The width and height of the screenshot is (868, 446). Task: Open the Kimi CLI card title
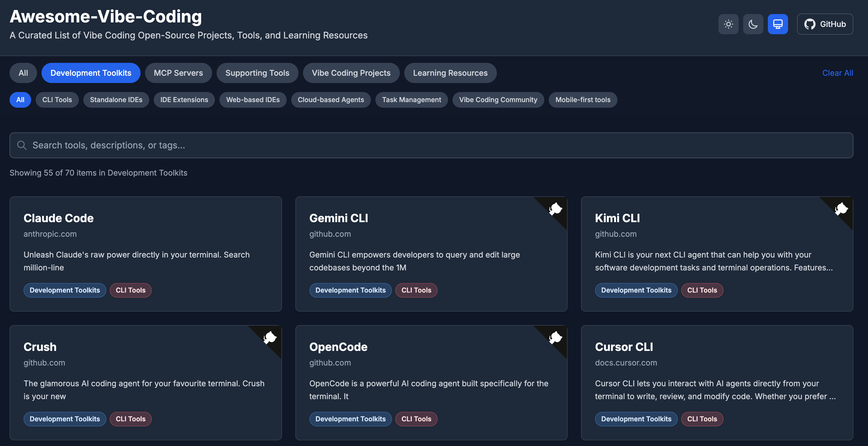(617, 218)
